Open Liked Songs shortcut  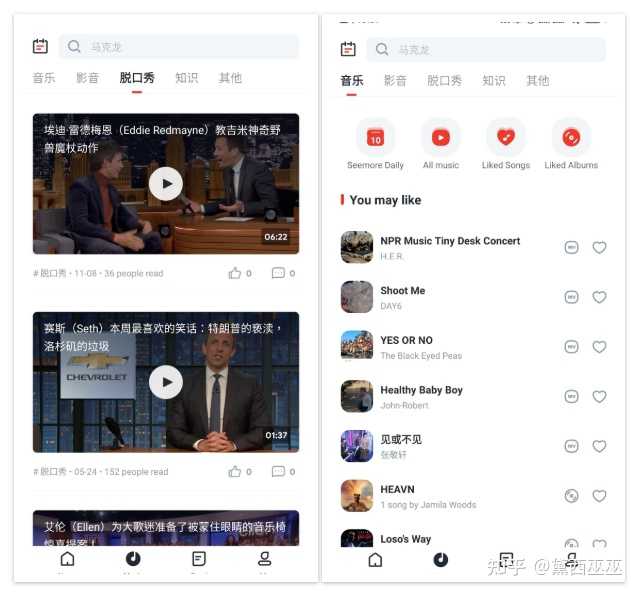506,144
